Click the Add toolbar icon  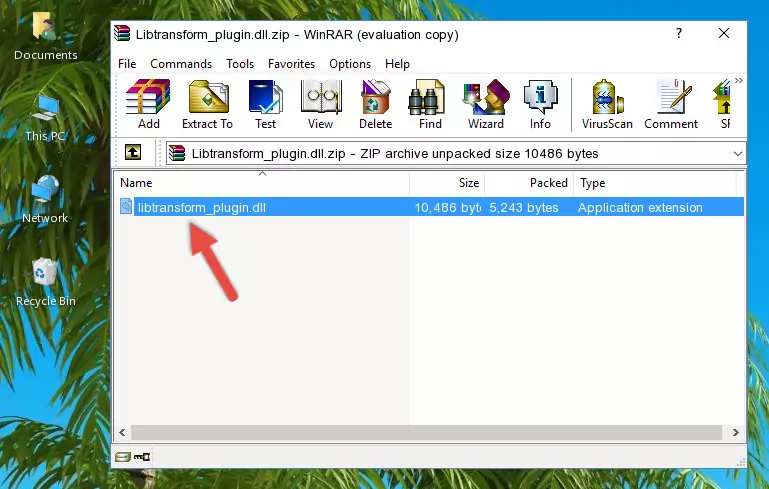(x=148, y=104)
